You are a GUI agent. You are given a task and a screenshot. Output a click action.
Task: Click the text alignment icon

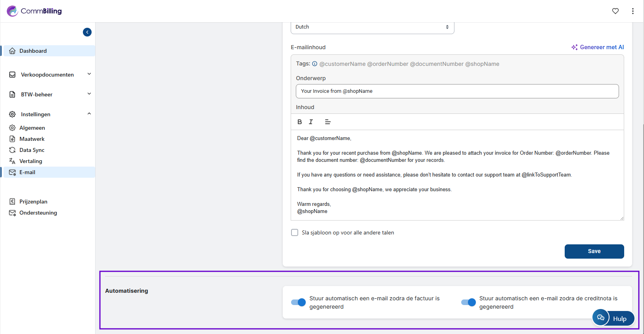click(x=328, y=122)
